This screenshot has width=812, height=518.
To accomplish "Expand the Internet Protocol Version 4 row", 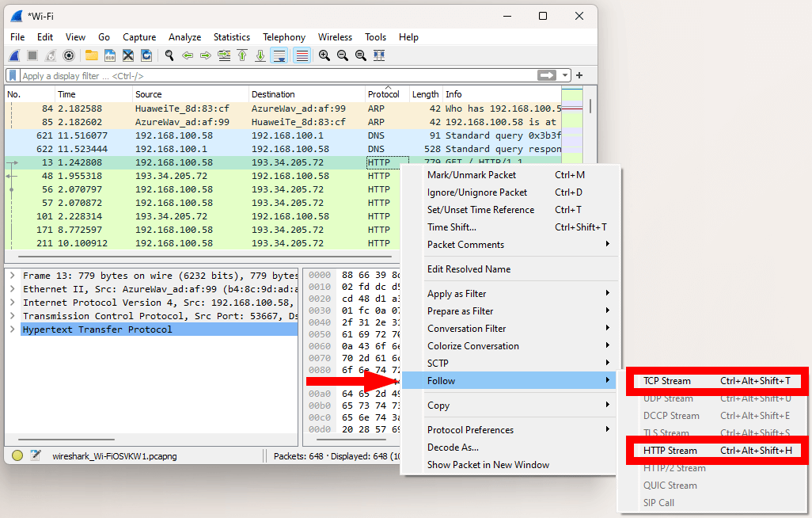I will (x=13, y=303).
